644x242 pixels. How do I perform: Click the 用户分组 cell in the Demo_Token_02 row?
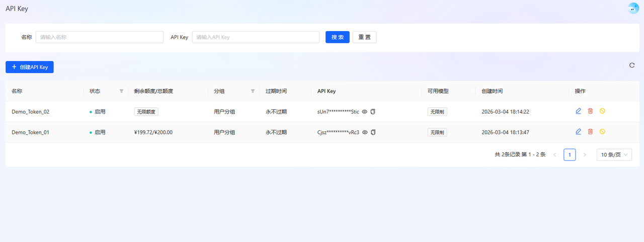(x=224, y=112)
